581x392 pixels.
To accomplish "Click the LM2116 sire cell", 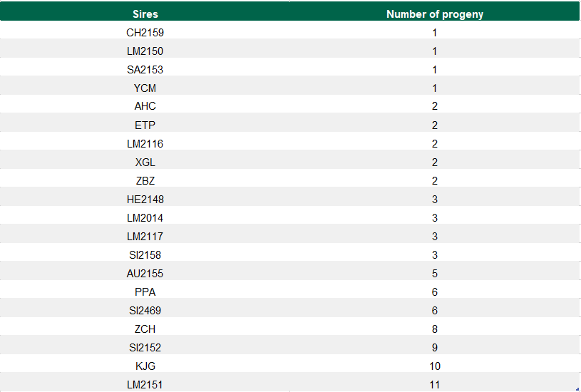I will [145, 144].
